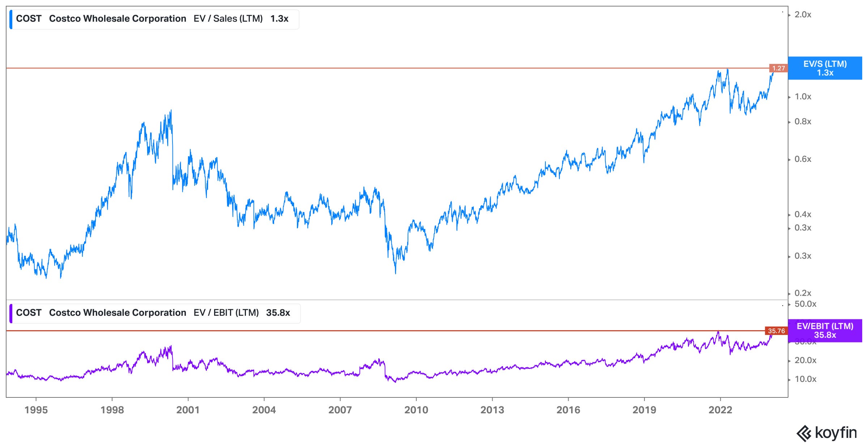
Task: Click the 2010 x-axis label
Action: pyautogui.click(x=416, y=410)
